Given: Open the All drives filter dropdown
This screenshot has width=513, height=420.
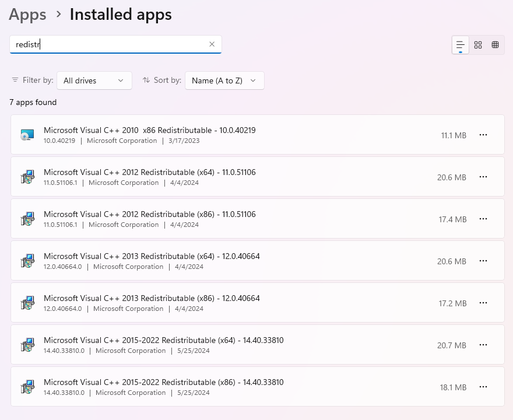Looking at the screenshot, I should (94, 80).
